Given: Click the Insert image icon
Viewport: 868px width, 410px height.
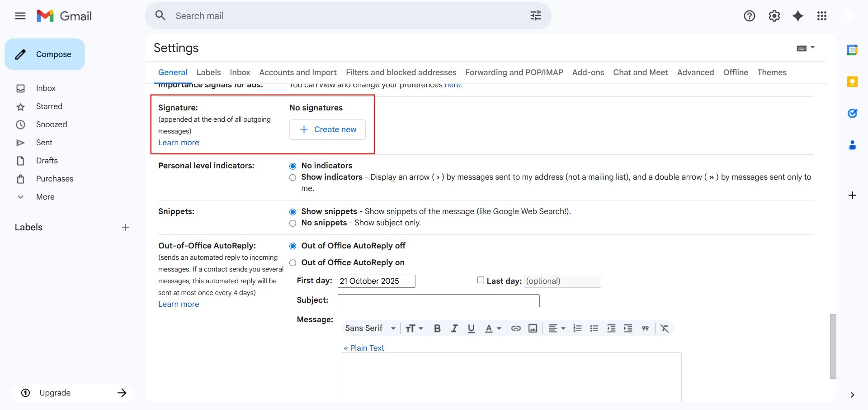Looking at the screenshot, I should point(533,329).
